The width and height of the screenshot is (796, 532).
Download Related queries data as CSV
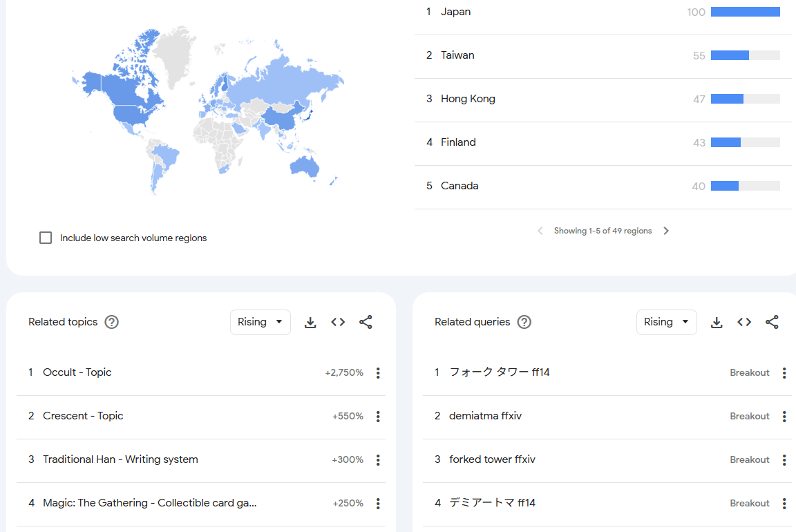(x=717, y=323)
